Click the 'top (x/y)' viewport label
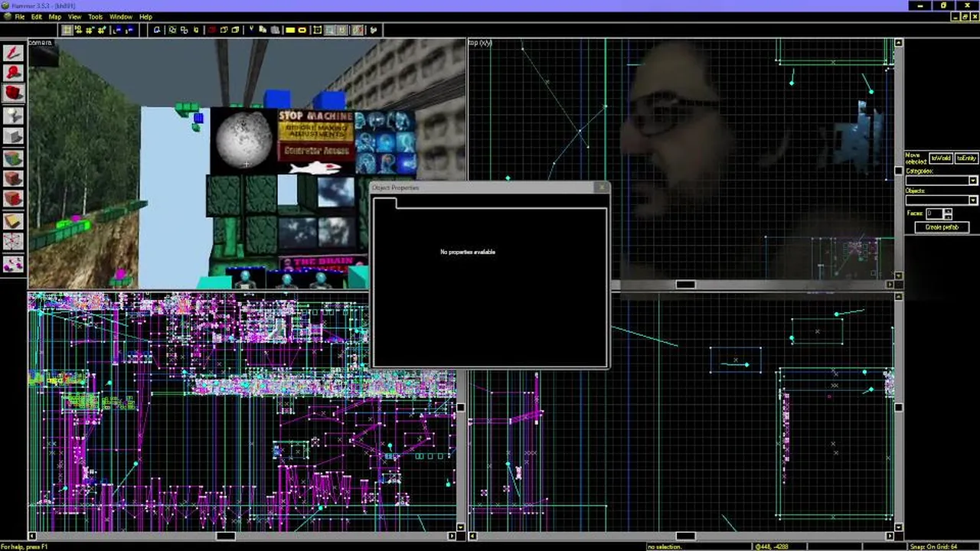 (480, 43)
